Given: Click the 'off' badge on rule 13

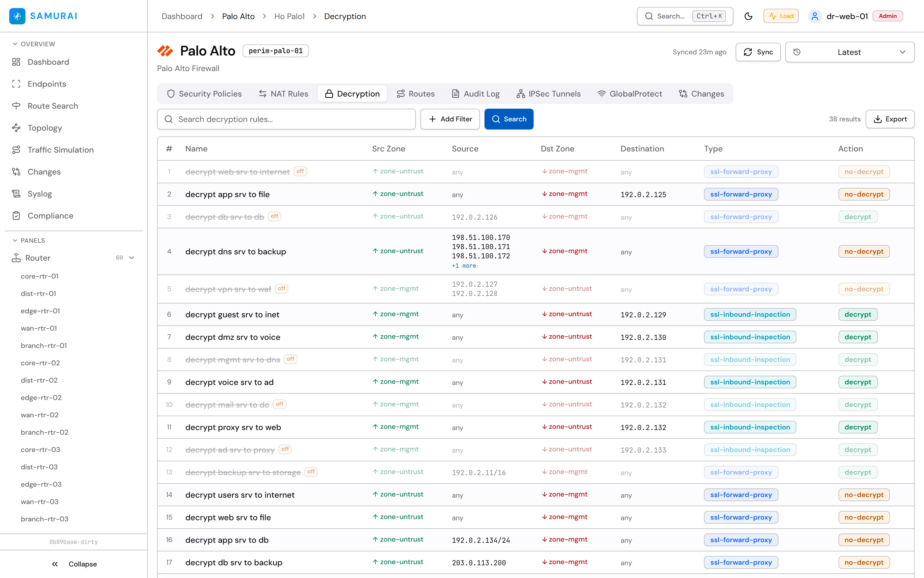Looking at the screenshot, I should pyautogui.click(x=311, y=472).
